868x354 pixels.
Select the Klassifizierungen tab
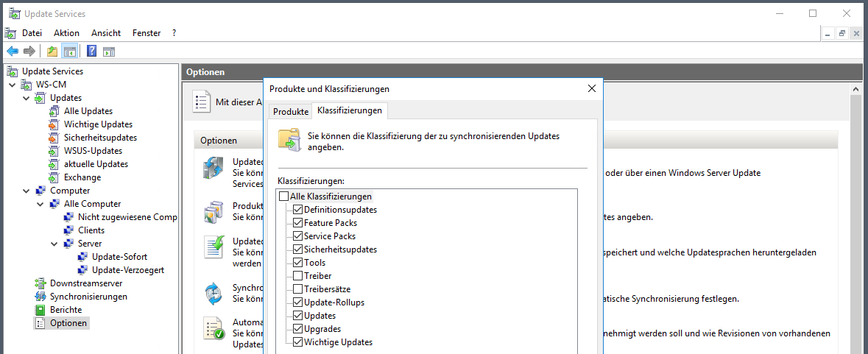coord(350,110)
